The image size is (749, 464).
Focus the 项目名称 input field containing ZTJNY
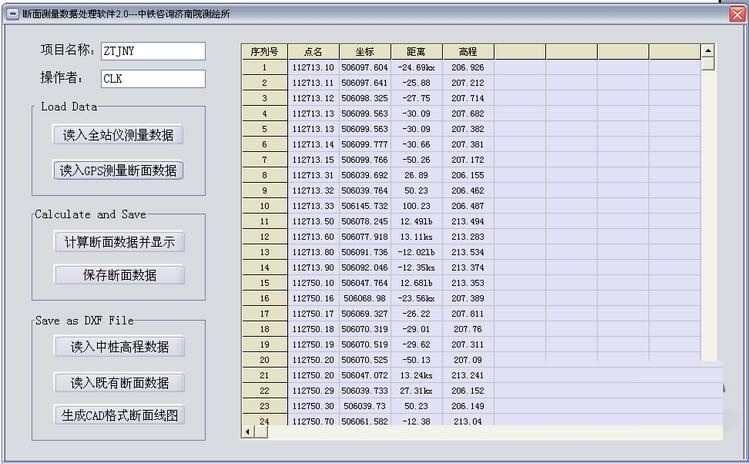153,51
